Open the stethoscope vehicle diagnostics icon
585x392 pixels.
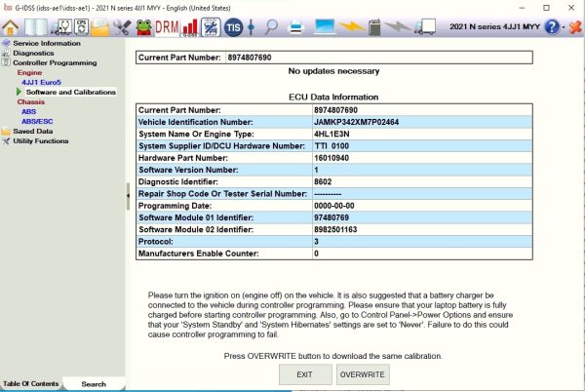(62, 27)
